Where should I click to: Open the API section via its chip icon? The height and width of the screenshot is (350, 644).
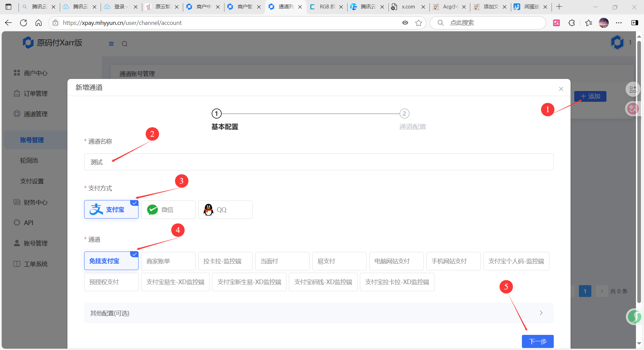point(17,222)
